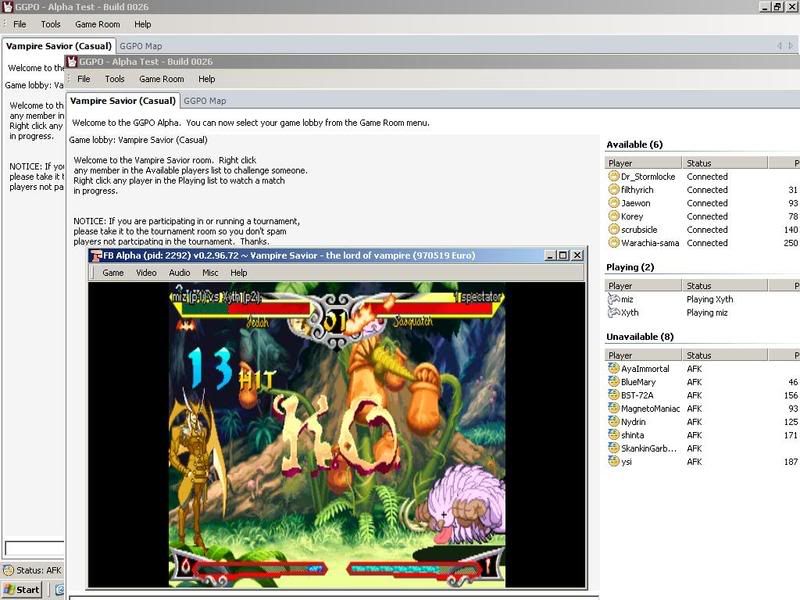Click Jaewon's smiley status icon
This screenshot has width=800, height=600.
[613, 203]
